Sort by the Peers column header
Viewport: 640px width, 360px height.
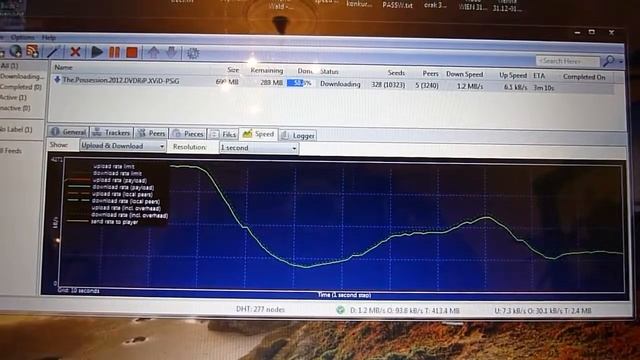point(430,73)
